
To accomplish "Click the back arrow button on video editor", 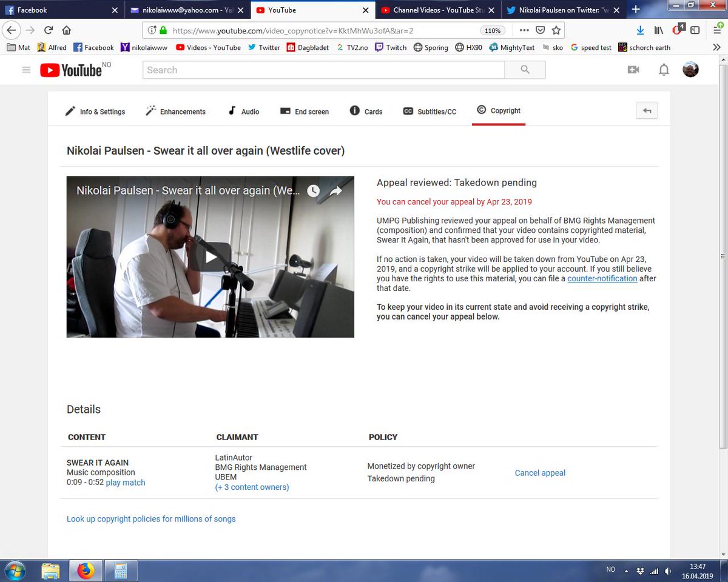I will (647, 110).
